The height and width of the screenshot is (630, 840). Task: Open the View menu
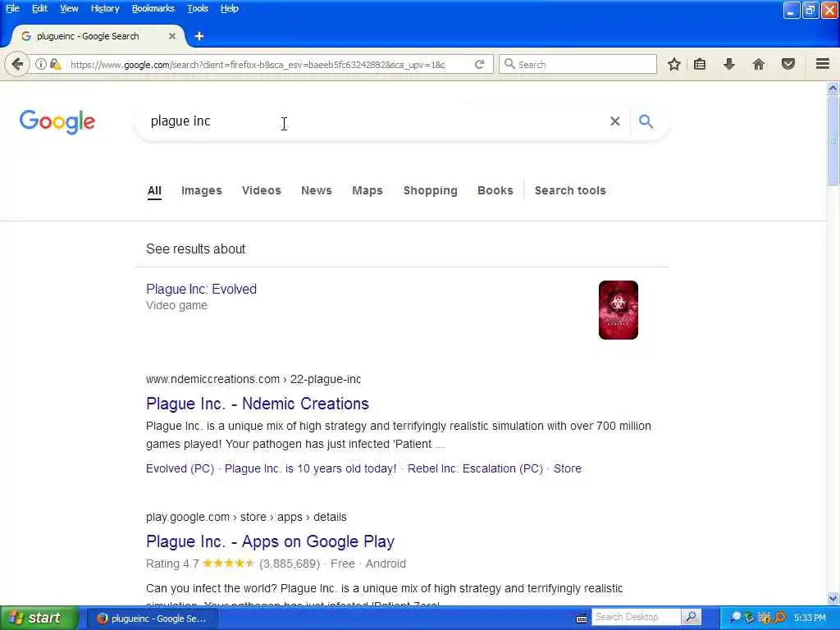coord(69,8)
